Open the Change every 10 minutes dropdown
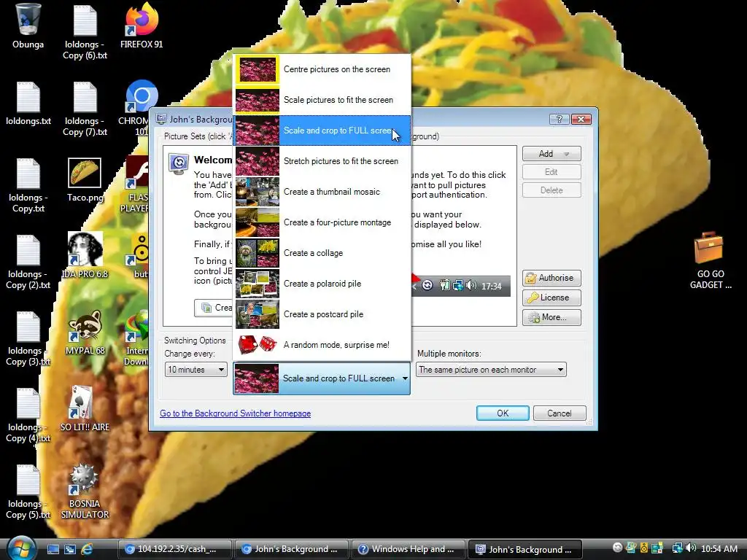Viewport: 747px width, 560px height. click(196, 370)
